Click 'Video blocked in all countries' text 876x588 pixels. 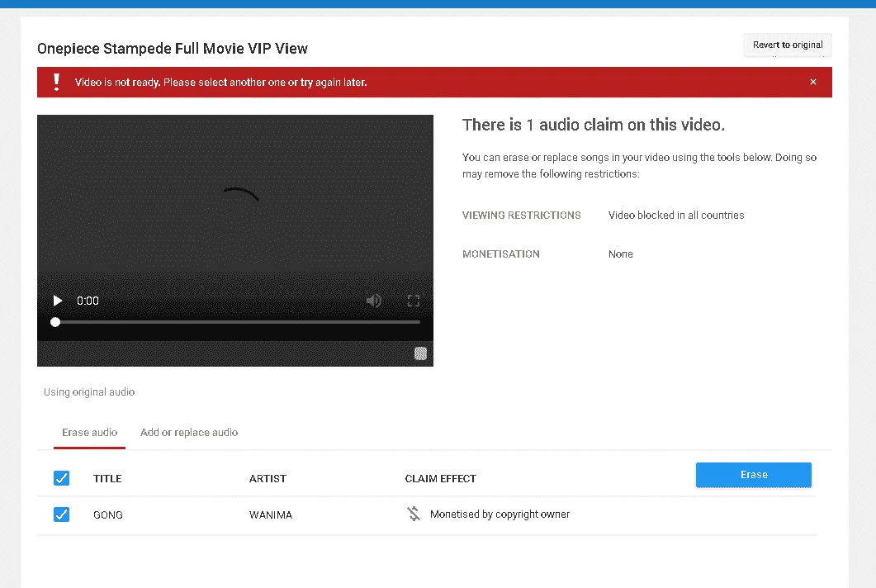(676, 216)
